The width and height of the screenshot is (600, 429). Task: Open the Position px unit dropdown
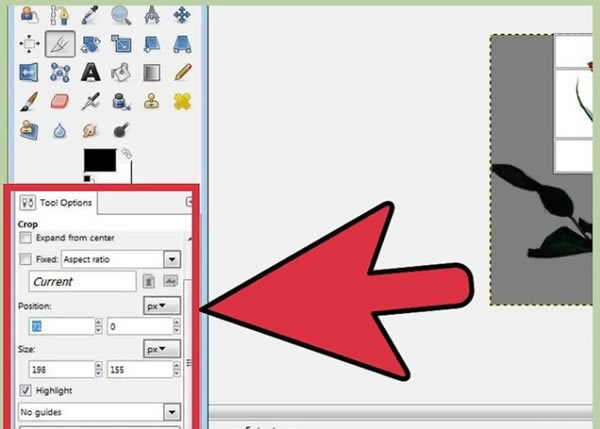pos(162,306)
